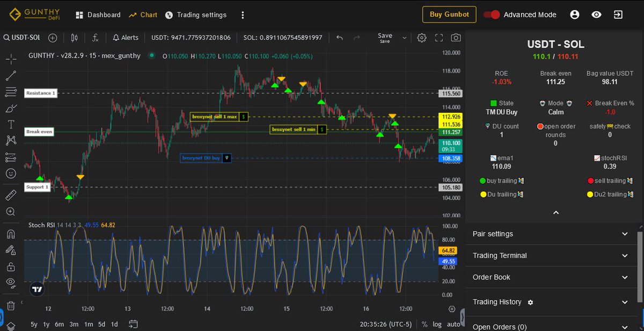Click the TradingView logo on chart
The image size is (644, 331).
tap(37, 289)
